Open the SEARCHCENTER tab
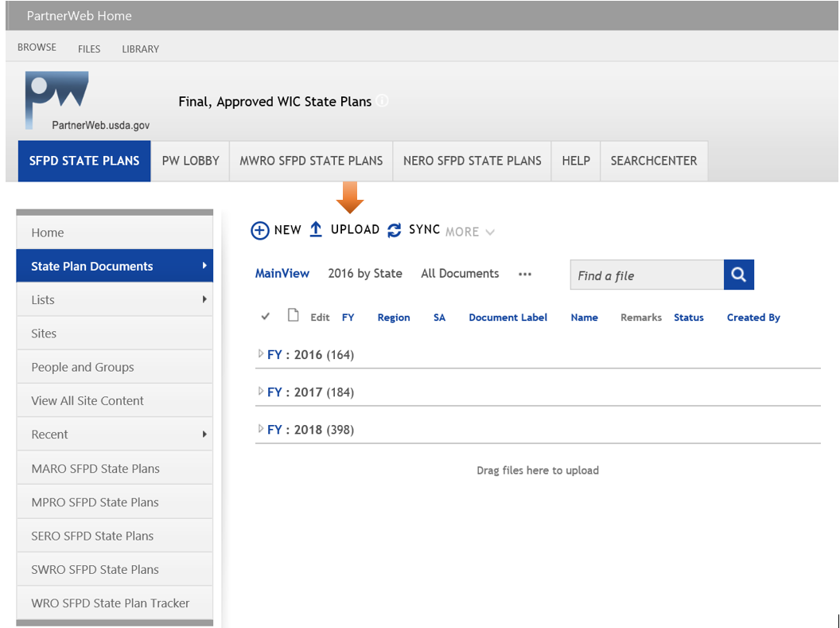The height and width of the screenshot is (628, 840). tap(653, 161)
